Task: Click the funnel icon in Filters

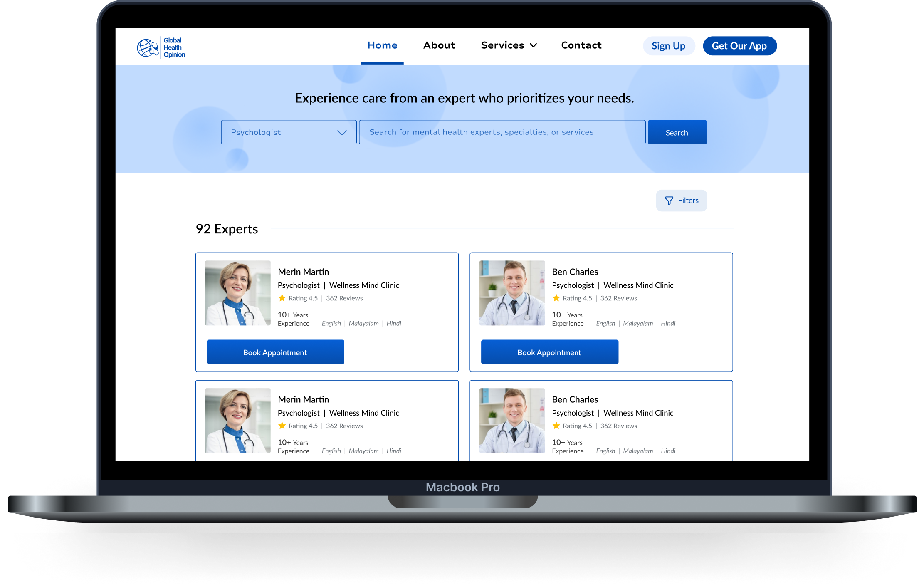Action: [669, 201]
